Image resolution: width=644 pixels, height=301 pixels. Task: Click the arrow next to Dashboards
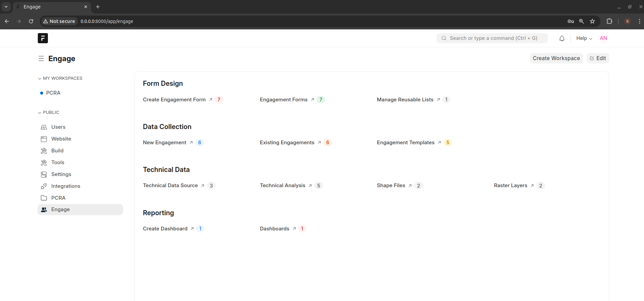click(294, 229)
